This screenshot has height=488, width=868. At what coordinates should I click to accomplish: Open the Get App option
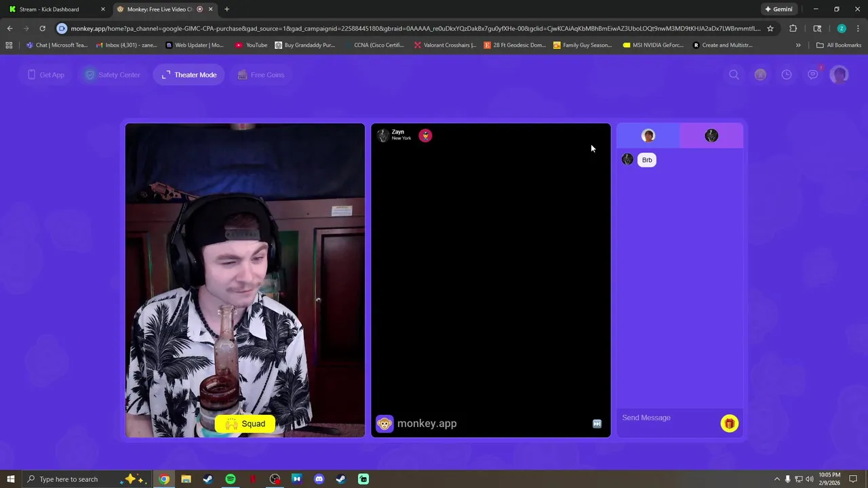coord(46,75)
